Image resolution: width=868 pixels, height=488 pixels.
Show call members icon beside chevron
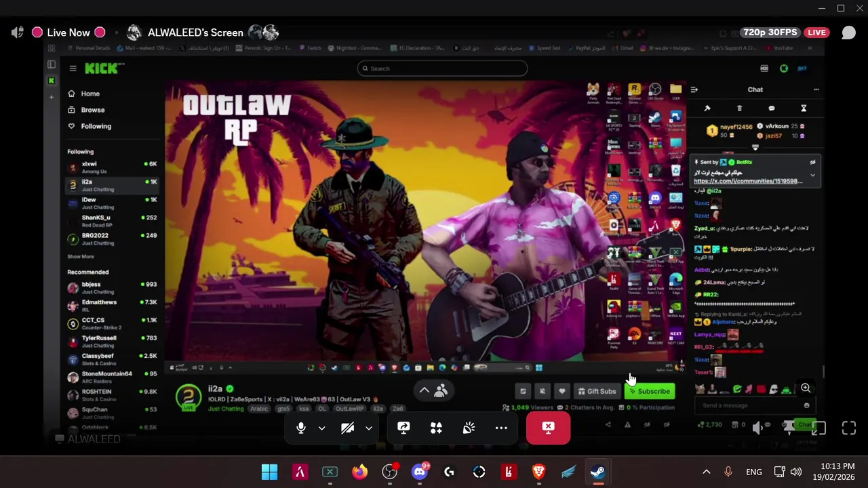[441, 390]
